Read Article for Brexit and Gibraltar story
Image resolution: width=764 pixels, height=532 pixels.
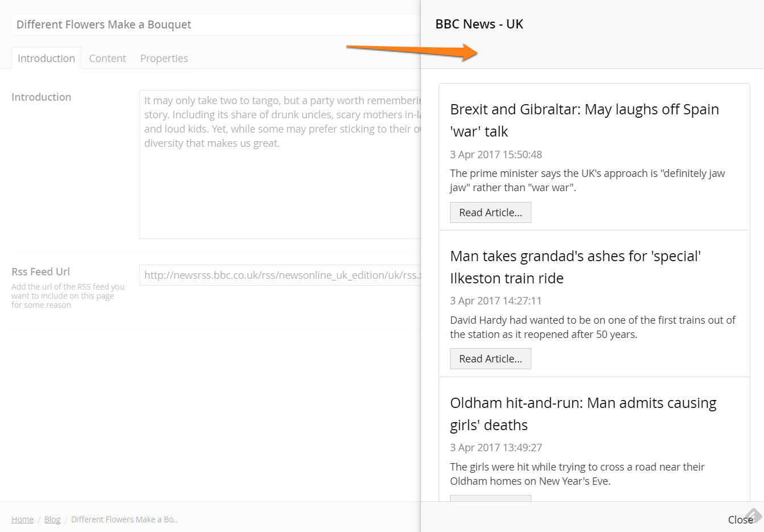[490, 212]
